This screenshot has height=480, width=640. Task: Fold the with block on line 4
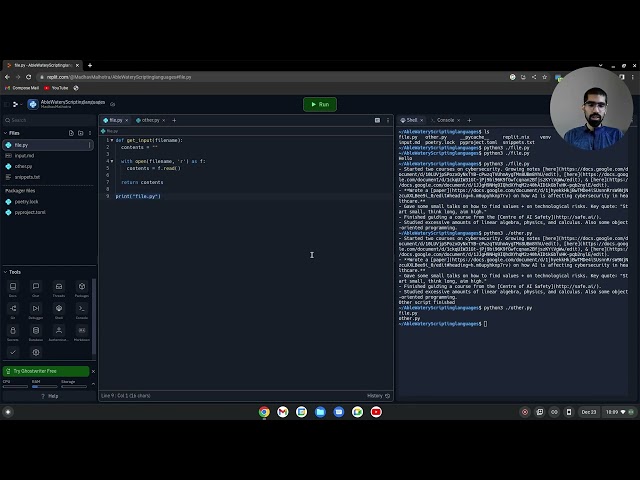(112, 161)
